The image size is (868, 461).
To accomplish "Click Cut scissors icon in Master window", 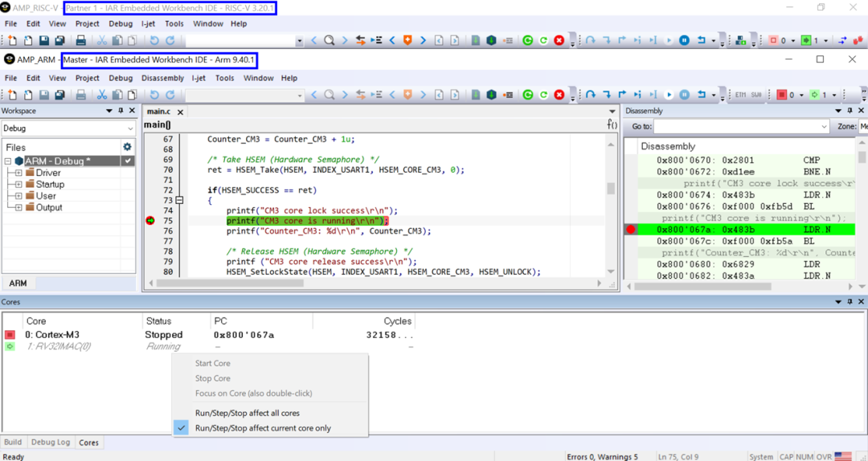I will coord(102,95).
